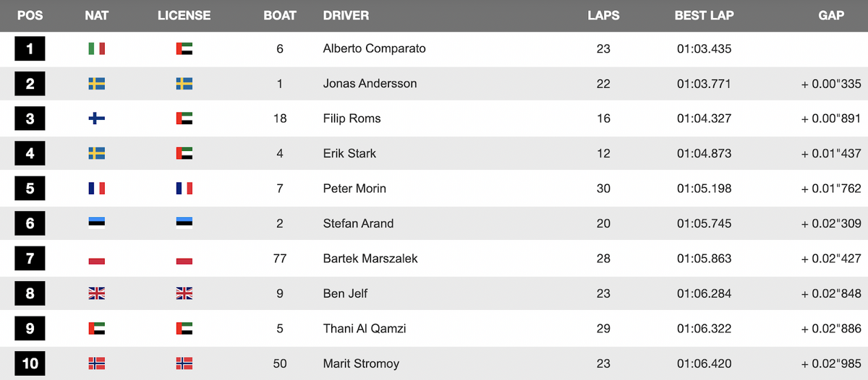Click the British nationality flag for Ben Jelf
The width and height of the screenshot is (868, 380).
tap(97, 293)
